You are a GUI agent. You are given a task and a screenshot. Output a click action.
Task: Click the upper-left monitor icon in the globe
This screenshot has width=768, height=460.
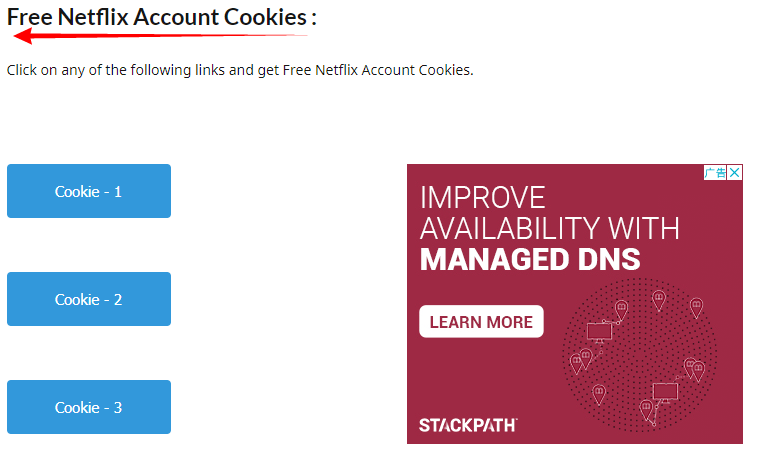[599, 329]
